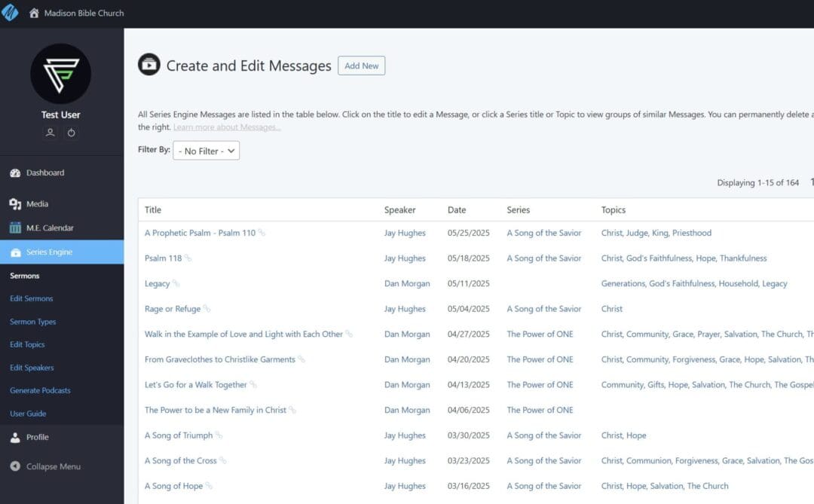Select the user profile icon under Test User
814x504 pixels.
(50, 132)
